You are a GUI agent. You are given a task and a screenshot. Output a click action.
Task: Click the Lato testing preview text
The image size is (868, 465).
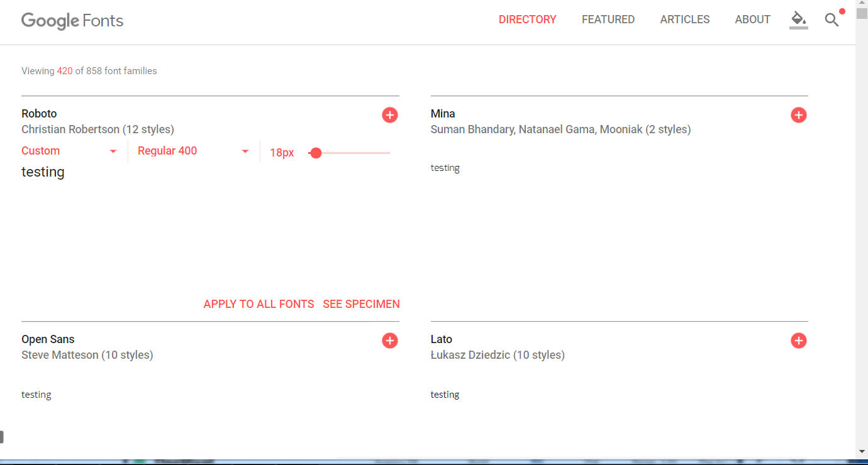445,395
